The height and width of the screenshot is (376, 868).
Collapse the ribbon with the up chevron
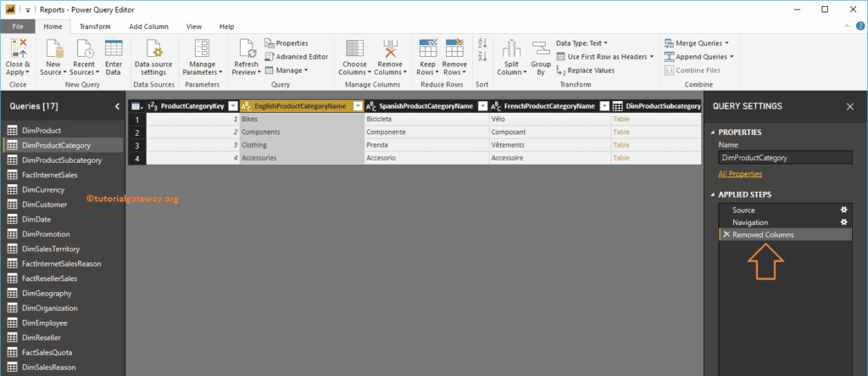(846, 26)
